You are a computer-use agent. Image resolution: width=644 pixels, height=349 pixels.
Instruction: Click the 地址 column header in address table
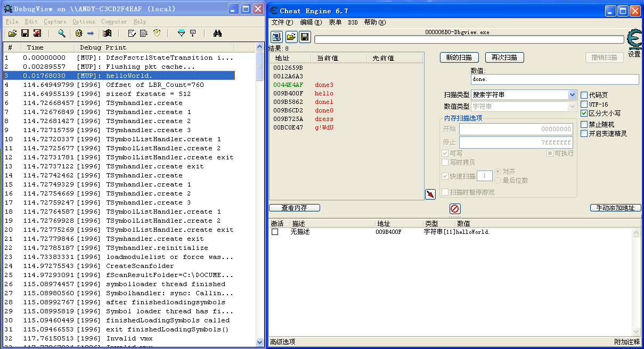tap(398, 223)
